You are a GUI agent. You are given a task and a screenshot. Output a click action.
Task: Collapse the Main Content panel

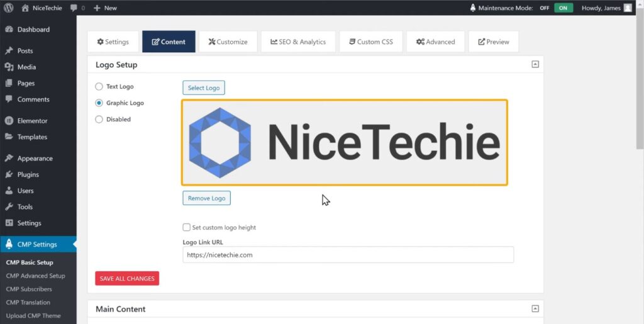[535, 309]
